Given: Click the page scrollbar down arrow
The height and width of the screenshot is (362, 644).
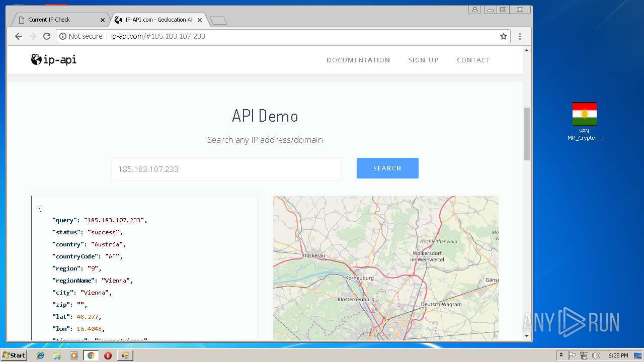Looking at the screenshot, I should pyautogui.click(x=527, y=335).
